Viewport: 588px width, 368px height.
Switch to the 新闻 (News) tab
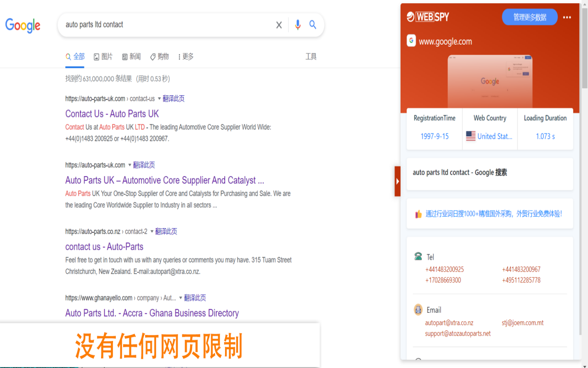tap(131, 57)
